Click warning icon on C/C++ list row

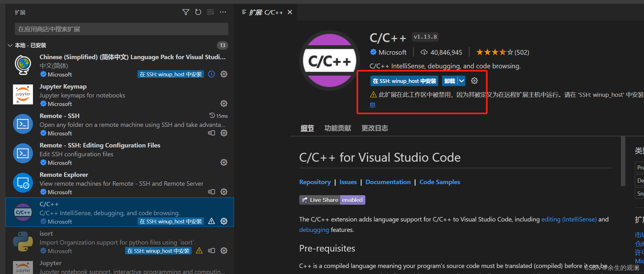212,221
